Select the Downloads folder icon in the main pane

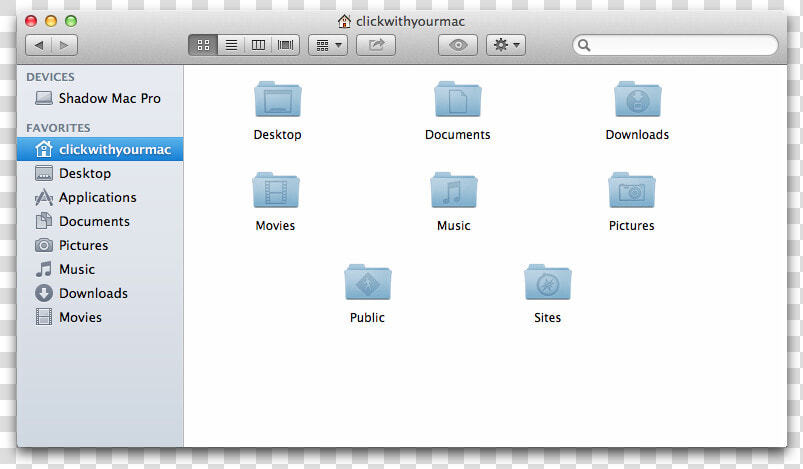pyautogui.click(x=638, y=99)
